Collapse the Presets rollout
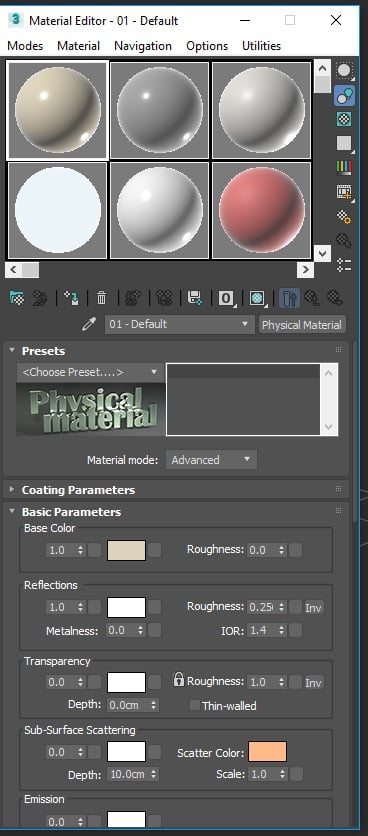This screenshot has height=836, width=368. point(12,351)
